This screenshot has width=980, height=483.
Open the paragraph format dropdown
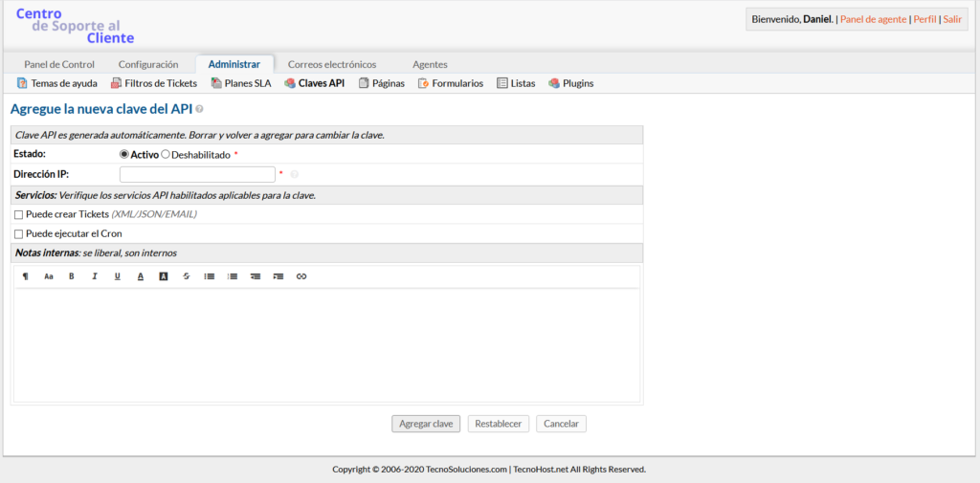(x=26, y=276)
